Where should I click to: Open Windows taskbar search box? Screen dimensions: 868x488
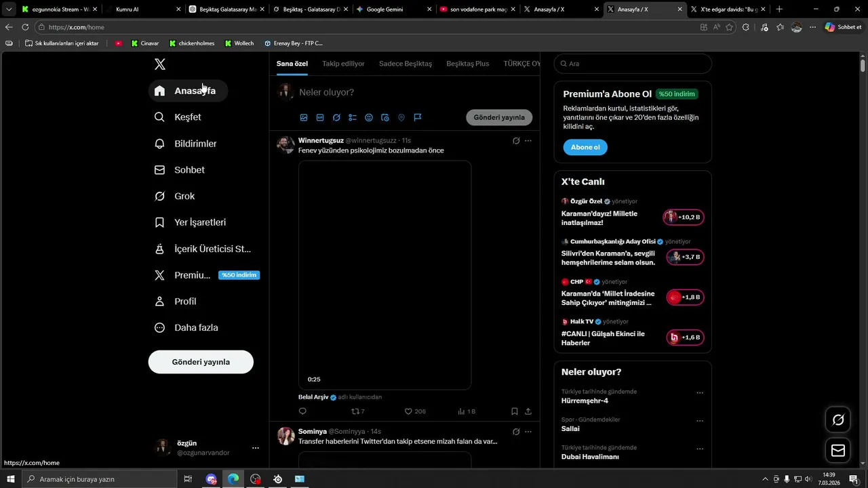click(100, 479)
